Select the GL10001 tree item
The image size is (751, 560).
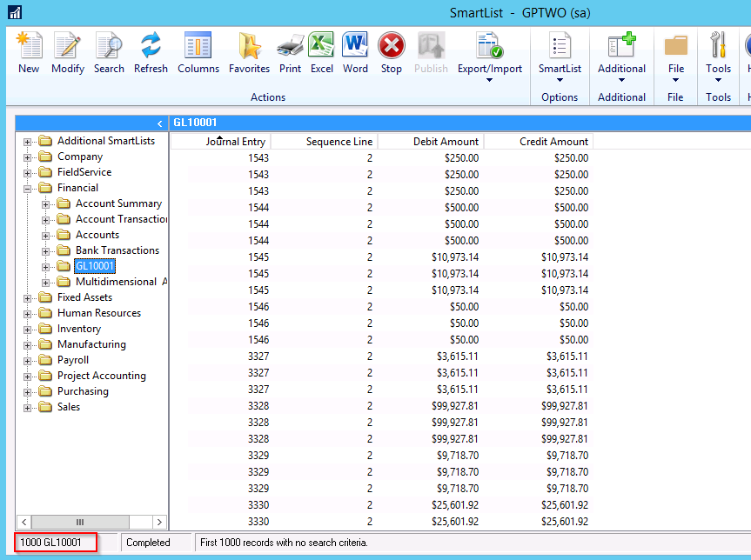pos(95,266)
